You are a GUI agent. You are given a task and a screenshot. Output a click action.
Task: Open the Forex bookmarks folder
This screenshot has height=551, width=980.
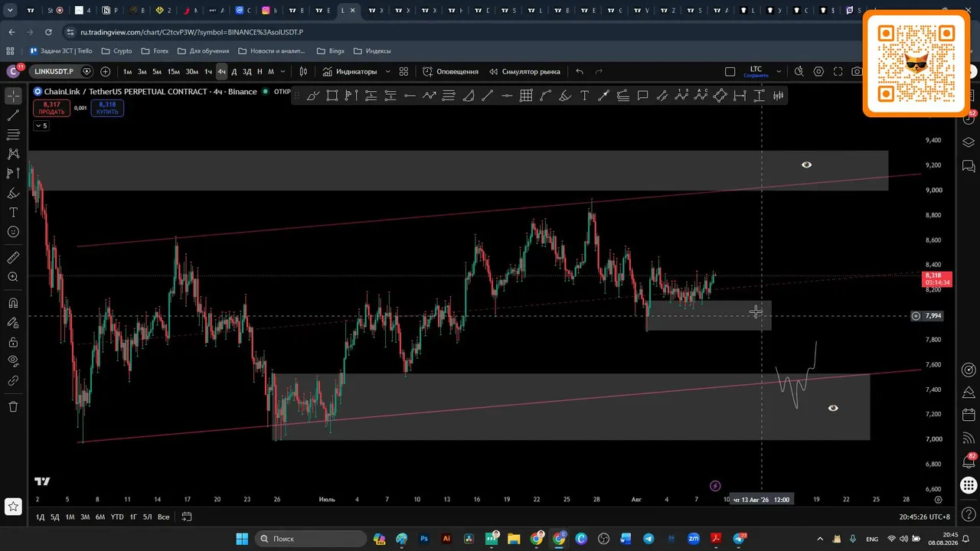point(155,51)
